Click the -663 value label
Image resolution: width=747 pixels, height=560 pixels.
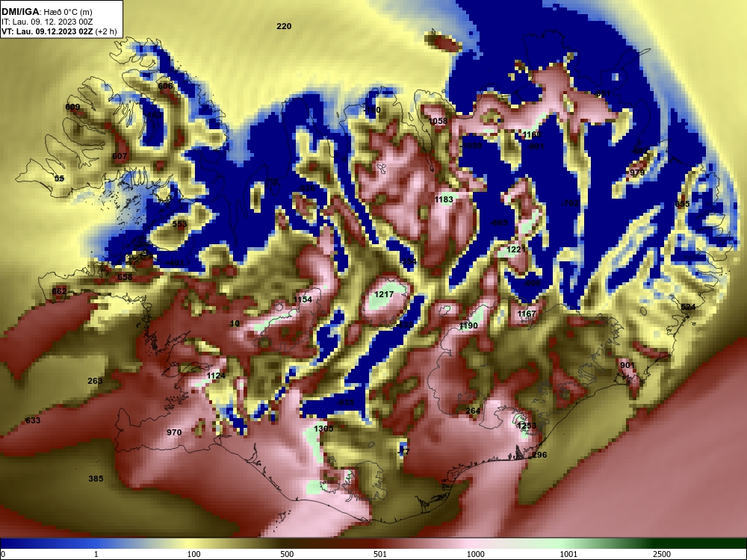[499, 223]
